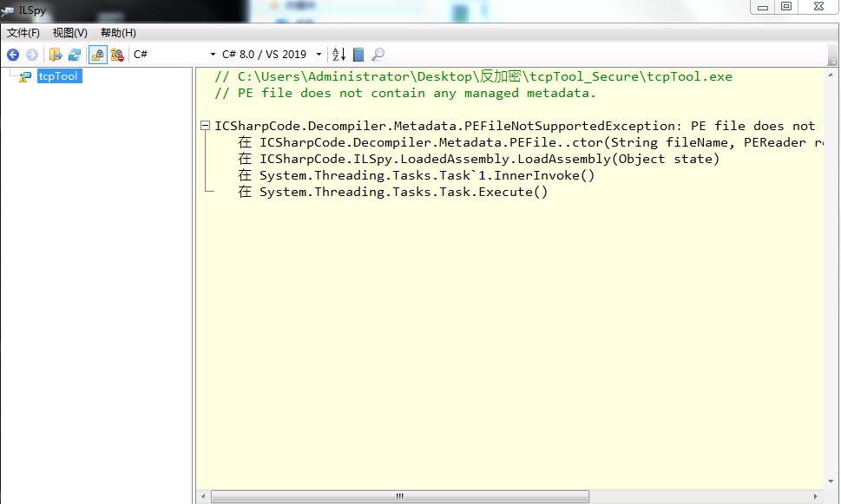Image resolution: width=841 pixels, height=504 pixels.
Task: Click the Back navigation arrow
Action: coord(13,54)
